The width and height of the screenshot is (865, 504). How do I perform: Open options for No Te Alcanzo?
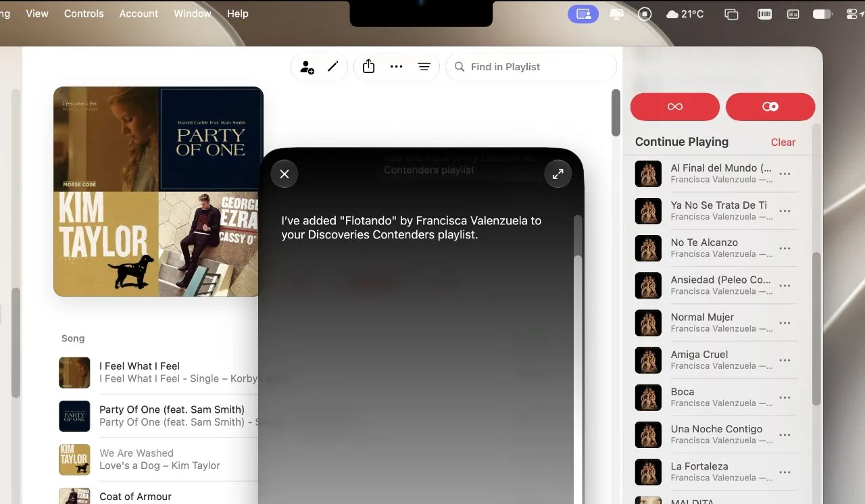[x=785, y=248]
